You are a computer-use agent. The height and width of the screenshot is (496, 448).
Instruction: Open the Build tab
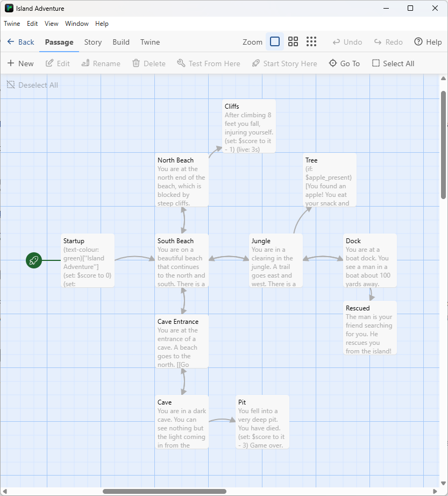point(121,42)
